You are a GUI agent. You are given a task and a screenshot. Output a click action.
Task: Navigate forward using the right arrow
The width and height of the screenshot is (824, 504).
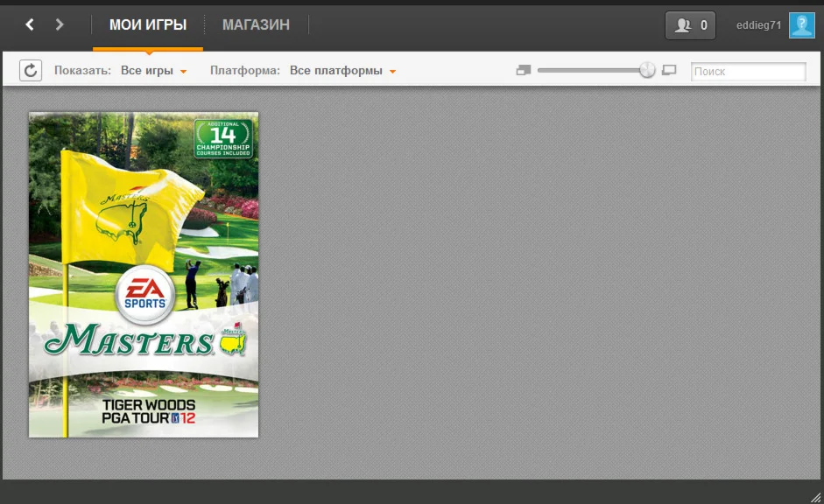[x=58, y=24]
